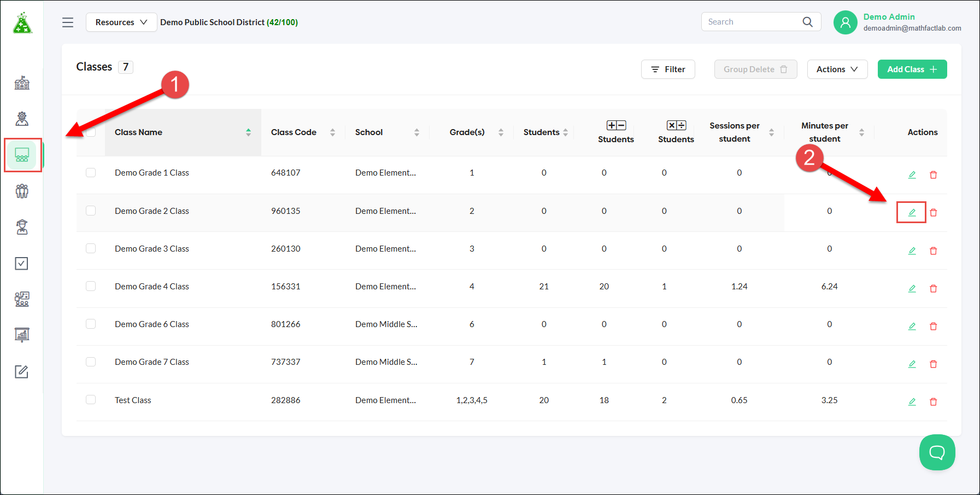Screen dimensions: 980x495
Task: Expand the Resources dropdown
Action: click(x=121, y=22)
